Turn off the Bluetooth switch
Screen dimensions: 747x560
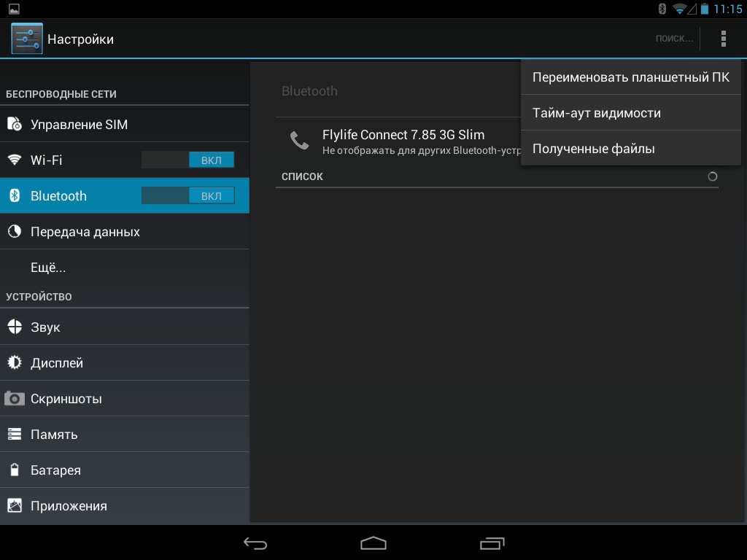[187, 196]
